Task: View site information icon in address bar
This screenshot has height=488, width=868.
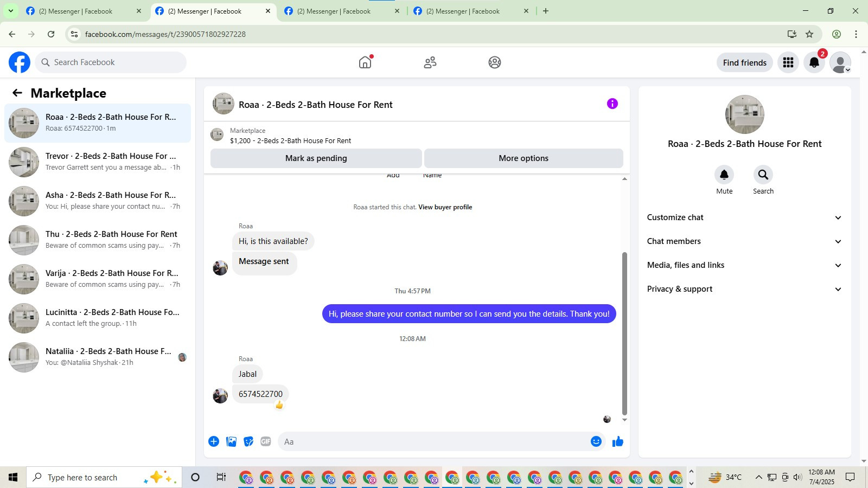Action: 74,34
